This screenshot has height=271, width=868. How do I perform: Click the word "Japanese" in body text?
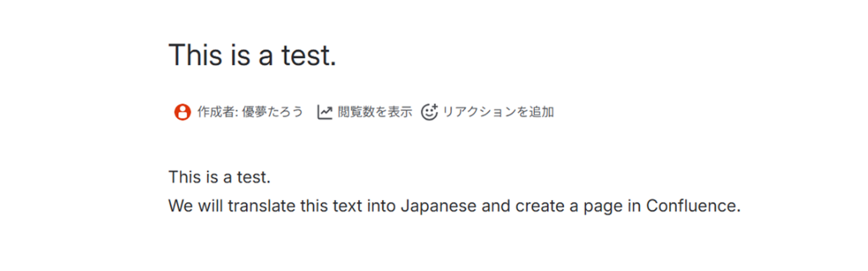coord(438,206)
